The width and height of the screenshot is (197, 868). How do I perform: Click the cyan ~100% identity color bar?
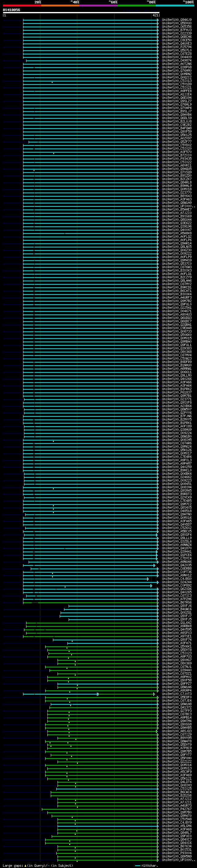tap(175, 6)
